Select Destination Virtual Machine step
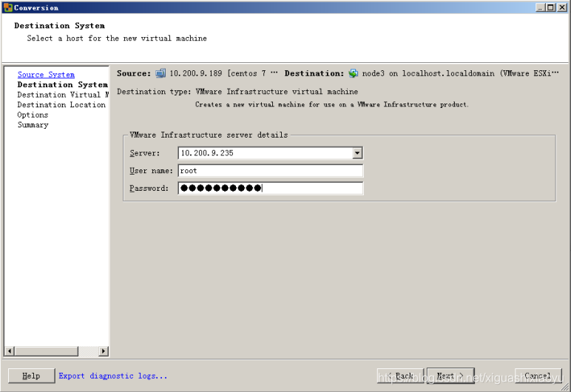 click(x=63, y=95)
